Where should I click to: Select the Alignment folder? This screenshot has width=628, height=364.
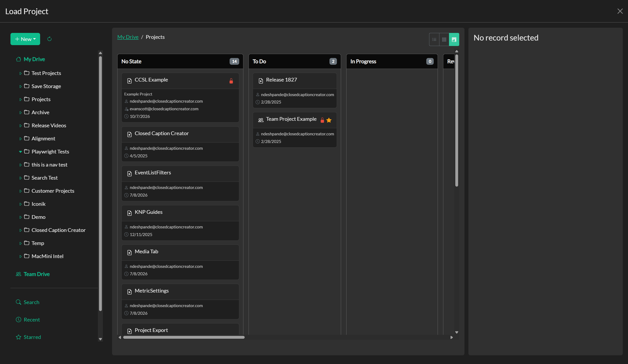point(43,139)
